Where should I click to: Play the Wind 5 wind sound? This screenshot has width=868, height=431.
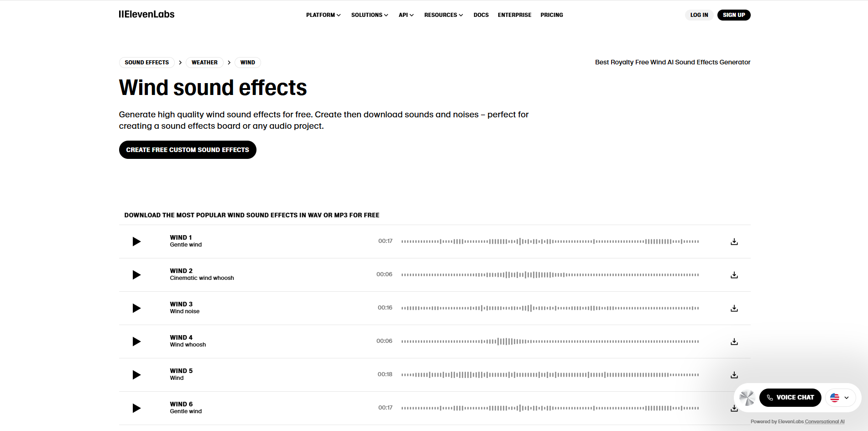(x=136, y=374)
